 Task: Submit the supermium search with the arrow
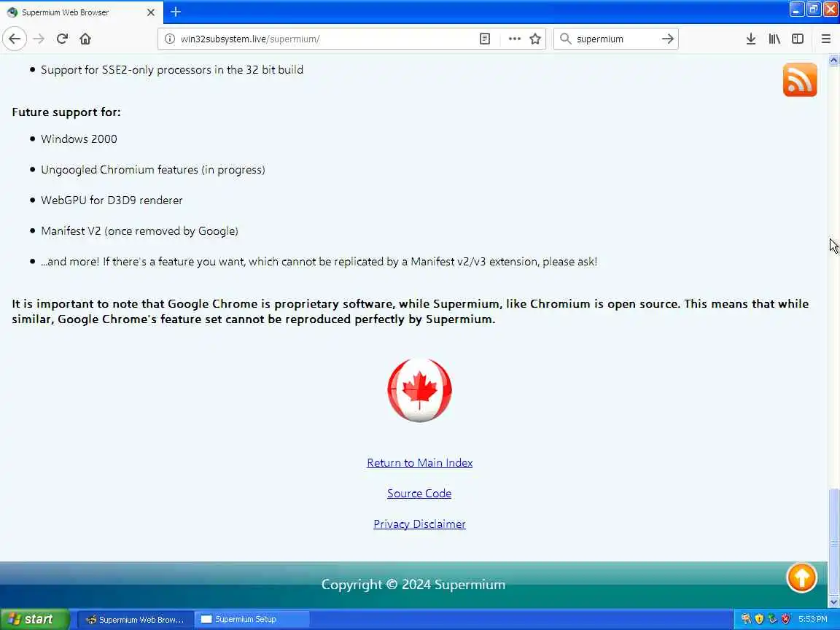667,39
